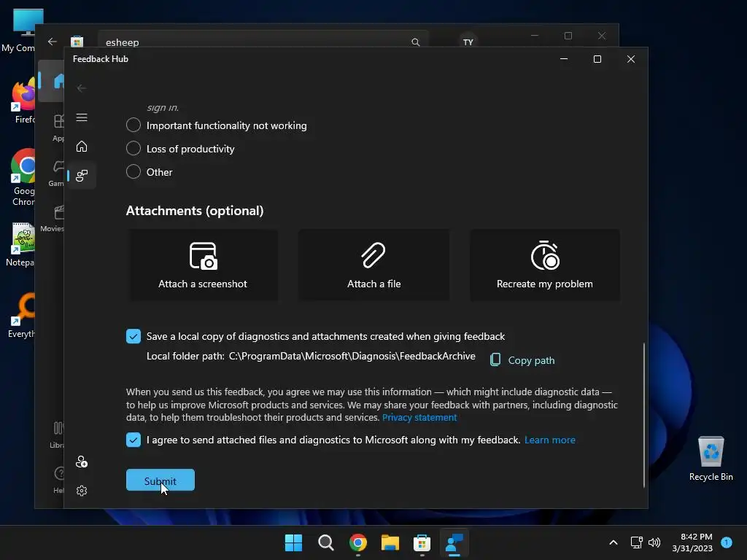Start Recreate my problem recording
747x560 pixels.
click(x=545, y=265)
